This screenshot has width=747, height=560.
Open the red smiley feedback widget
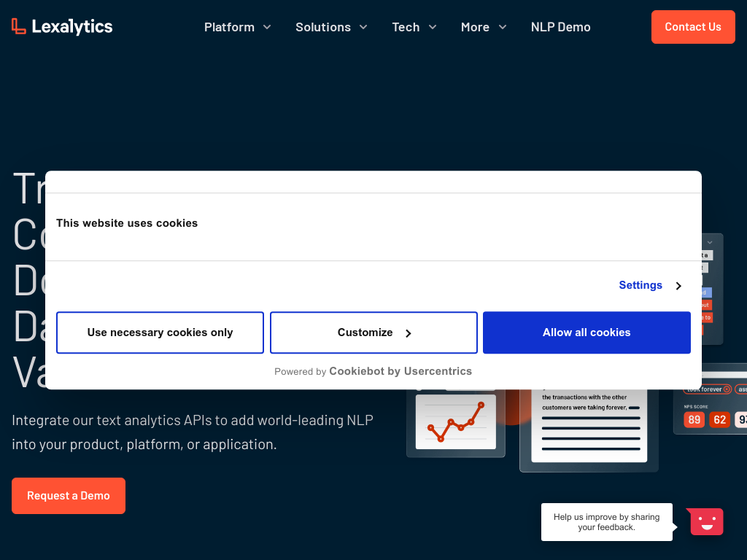point(706,521)
